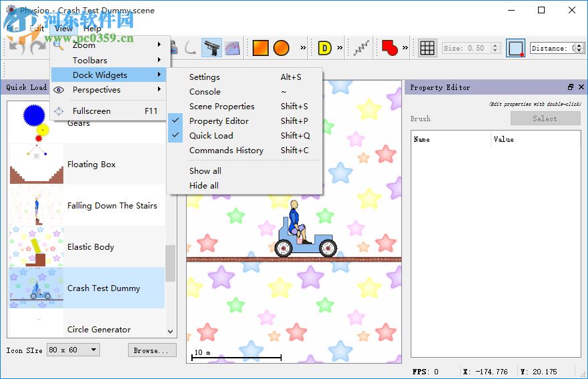This screenshot has height=379, width=588.
Task: Toggle the grid icon in toolbar
Action: click(x=427, y=48)
